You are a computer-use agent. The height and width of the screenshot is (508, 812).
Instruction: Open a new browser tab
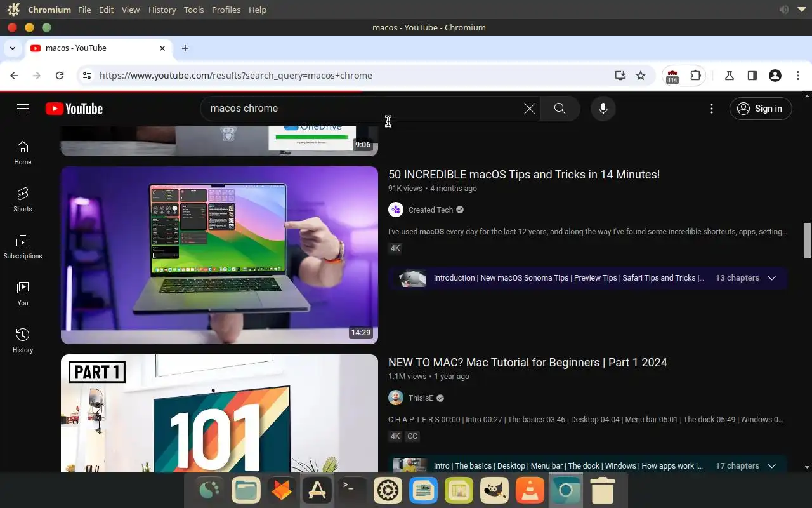click(x=185, y=48)
